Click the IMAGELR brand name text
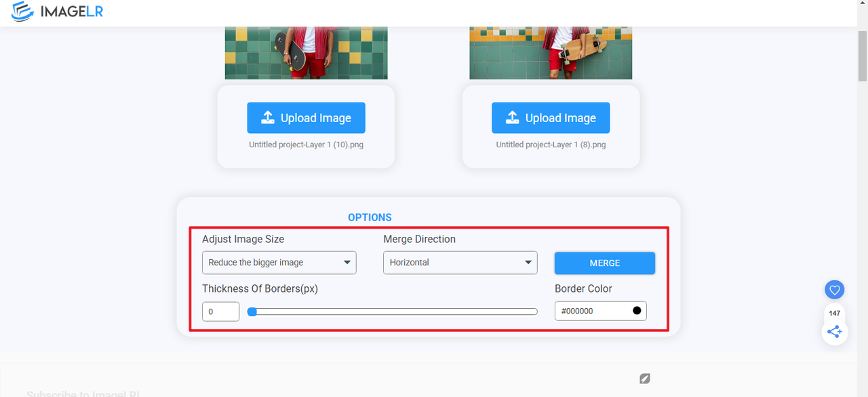This screenshot has width=868, height=397. 71,12
